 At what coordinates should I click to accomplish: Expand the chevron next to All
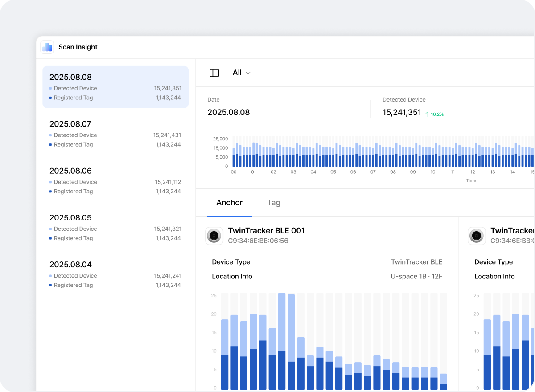pyautogui.click(x=248, y=73)
